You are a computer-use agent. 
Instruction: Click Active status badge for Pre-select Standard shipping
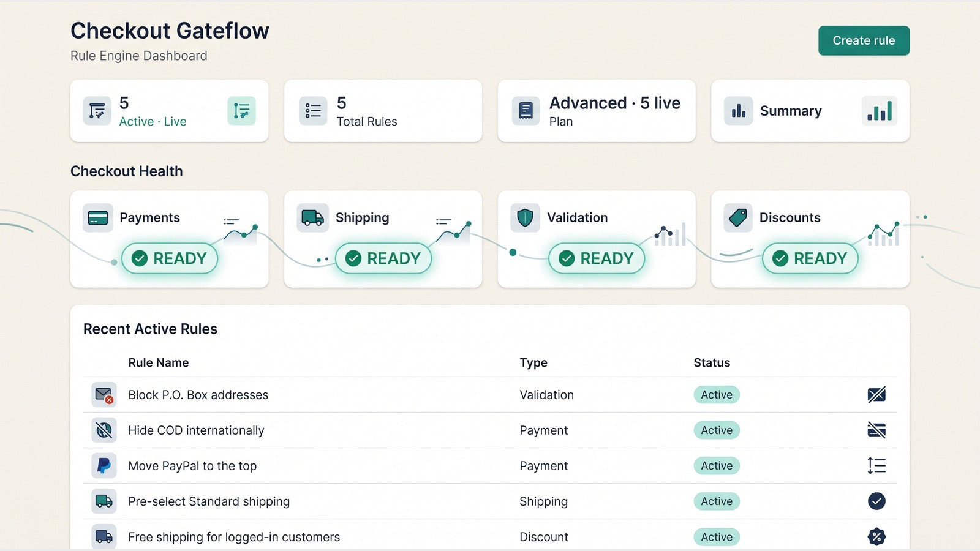click(x=717, y=501)
